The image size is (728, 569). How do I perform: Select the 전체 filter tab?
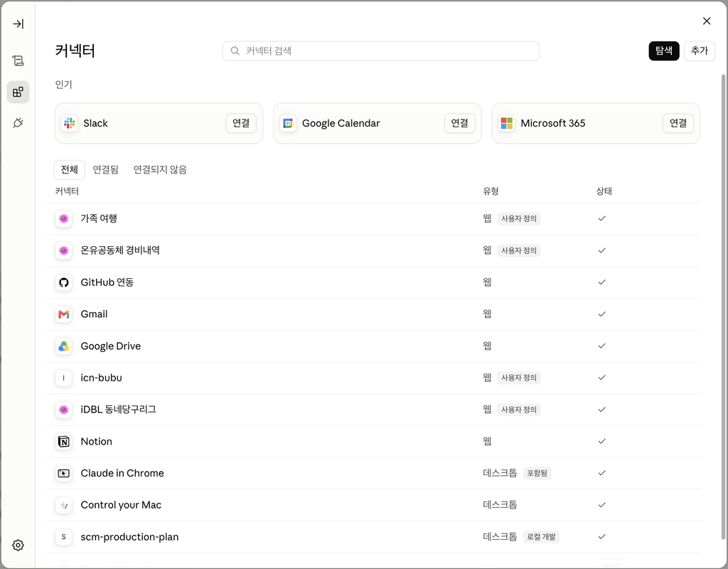(69, 169)
